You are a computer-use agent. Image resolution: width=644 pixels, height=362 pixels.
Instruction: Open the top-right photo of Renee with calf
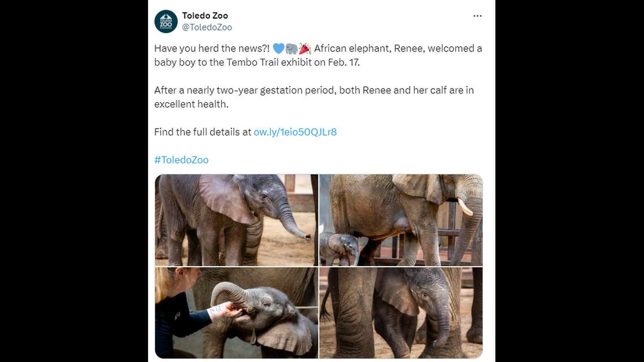401,220
